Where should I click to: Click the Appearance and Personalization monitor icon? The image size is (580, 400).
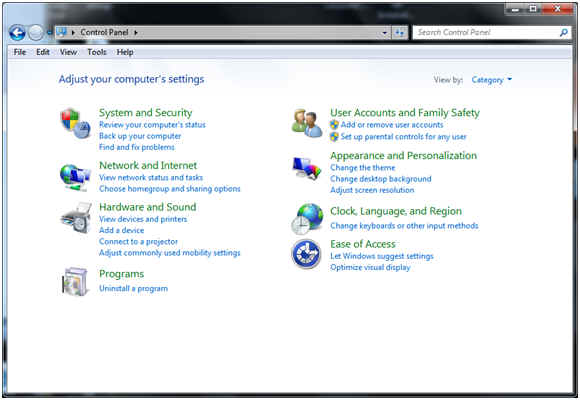point(307,168)
